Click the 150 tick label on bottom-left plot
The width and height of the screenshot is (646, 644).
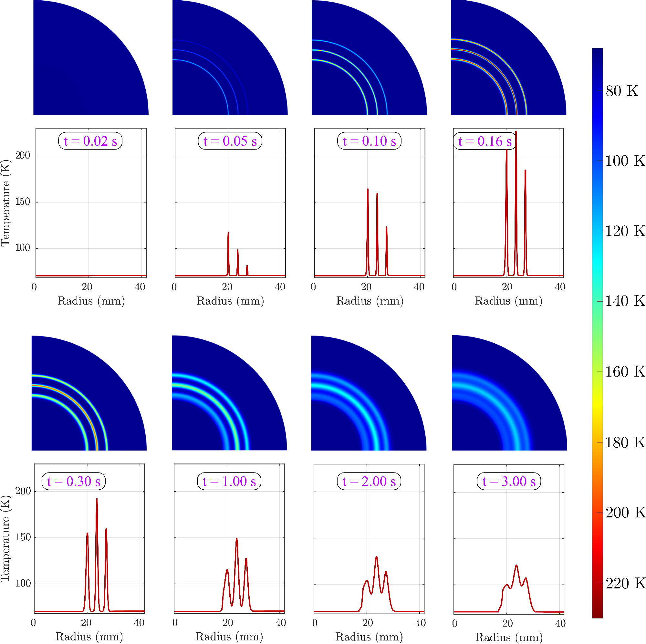[x=23, y=537]
